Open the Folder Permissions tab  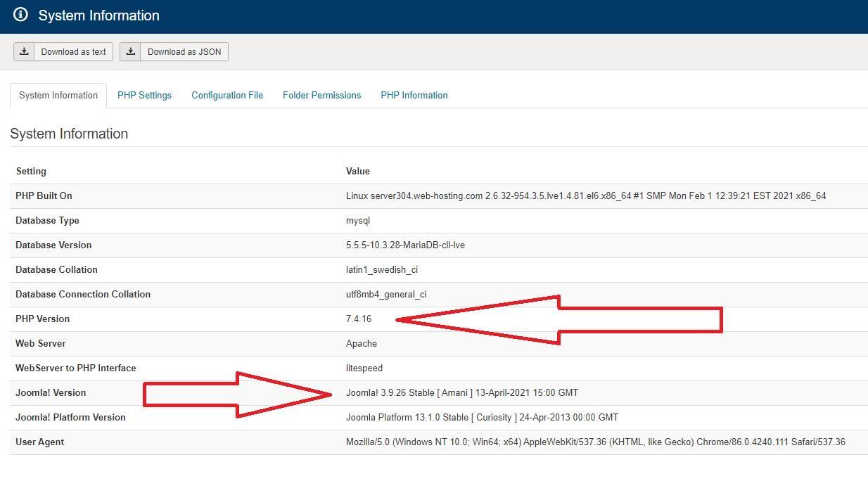tap(321, 95)
